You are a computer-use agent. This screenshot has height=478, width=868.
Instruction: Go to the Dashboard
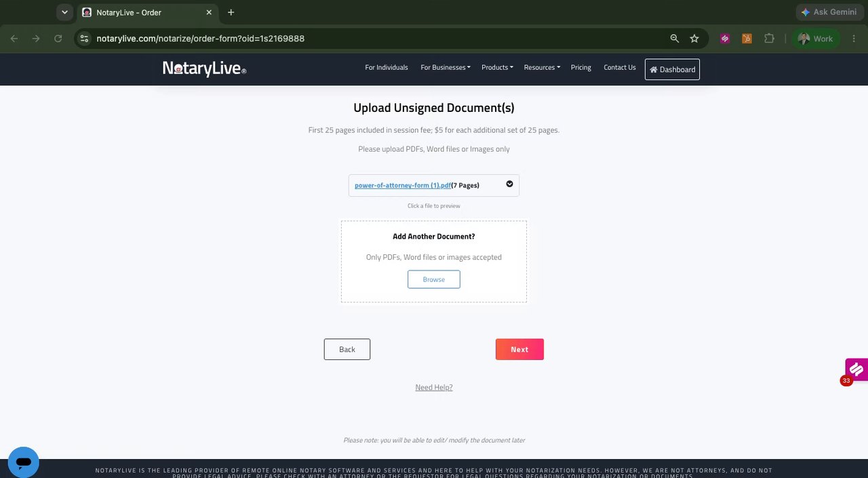[672, 69]
